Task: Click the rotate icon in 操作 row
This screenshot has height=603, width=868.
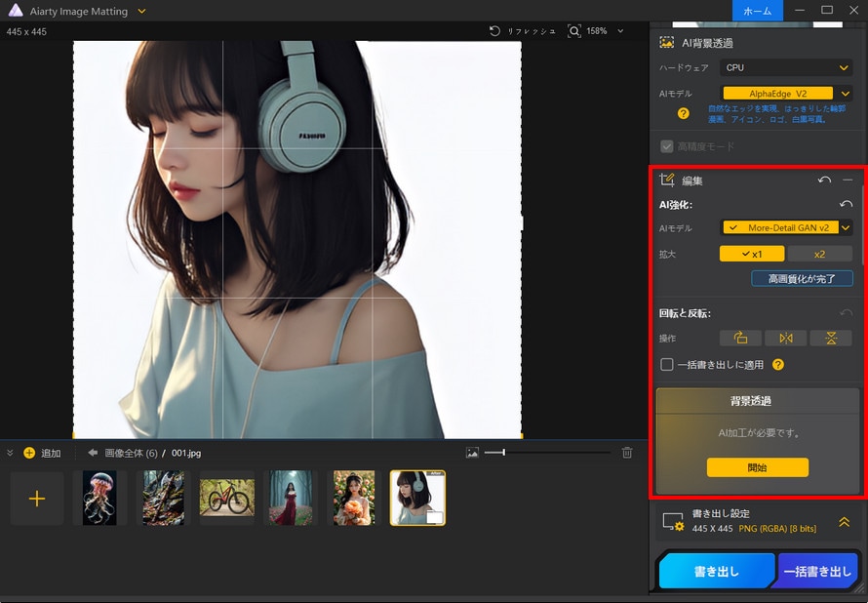Action: click(x=740, y=338)
